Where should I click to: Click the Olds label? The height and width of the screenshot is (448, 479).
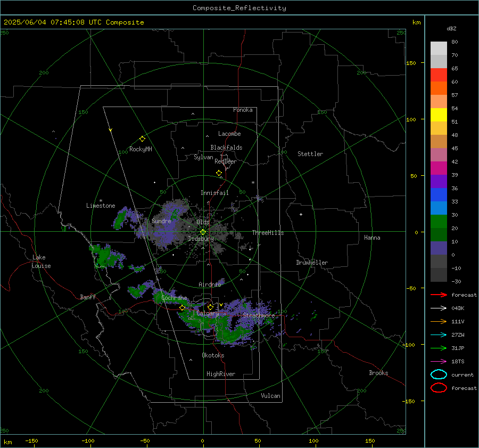click(x=203, y=222)
